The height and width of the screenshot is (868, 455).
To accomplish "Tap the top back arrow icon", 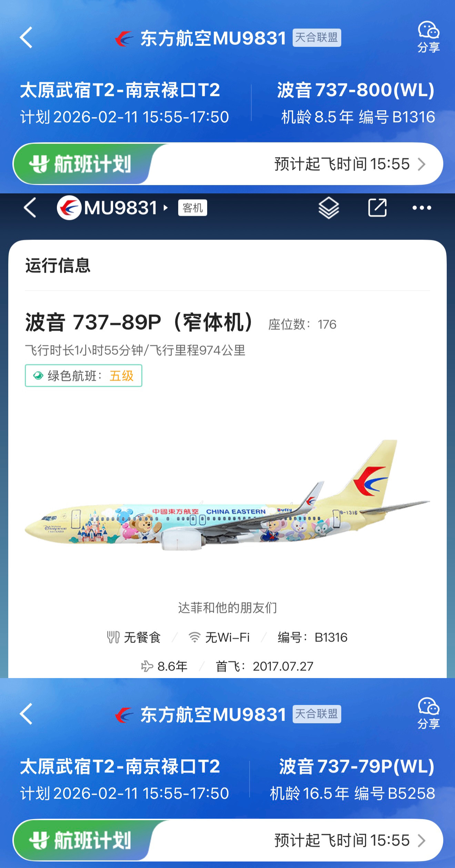I will pyautogui.click(x=26, y=37).
